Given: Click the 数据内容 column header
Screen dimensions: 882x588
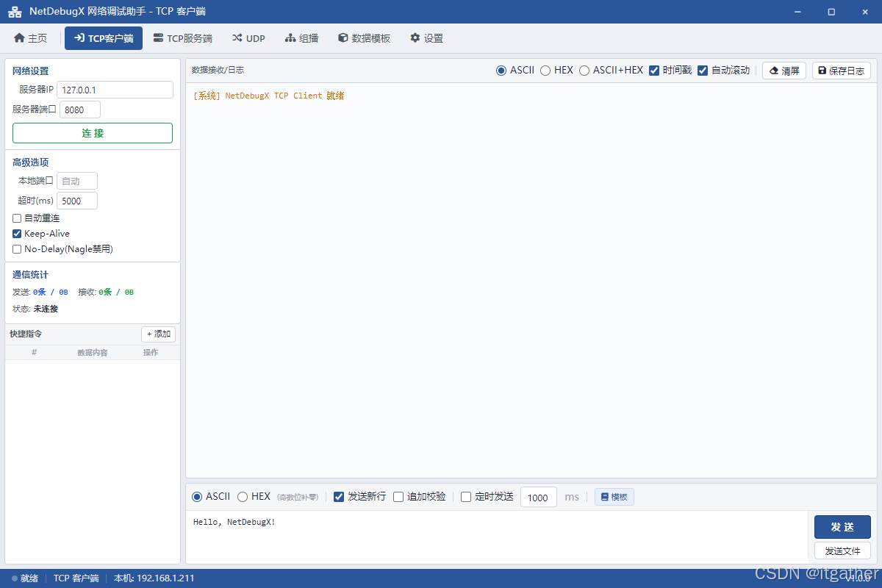Looking at the screenshot, I should (x=93, y=353).
